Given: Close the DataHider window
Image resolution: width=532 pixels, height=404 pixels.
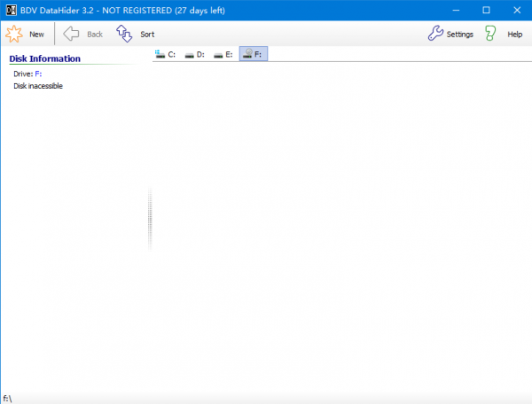Looking at the screenshot, I should click(x=517, y=10).
